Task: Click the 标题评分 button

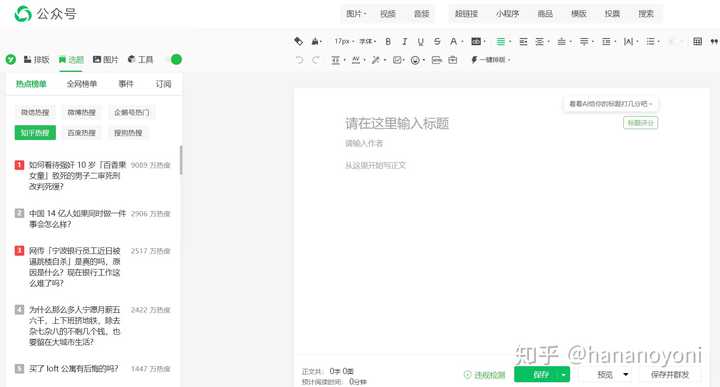Action: [x=641, y=123]
